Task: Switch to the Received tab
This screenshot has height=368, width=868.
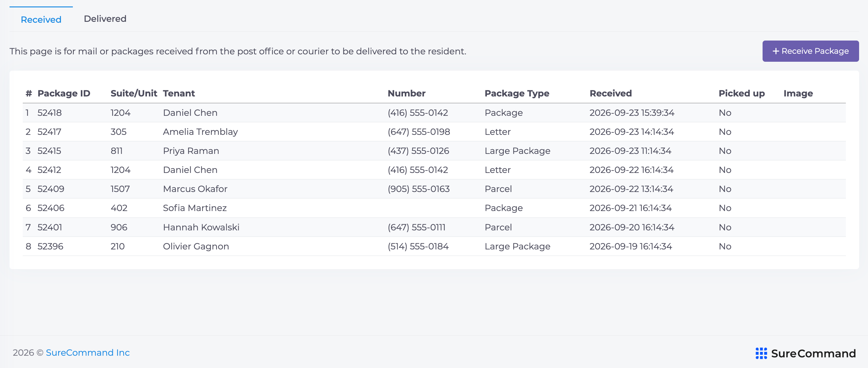Action: 41,20
